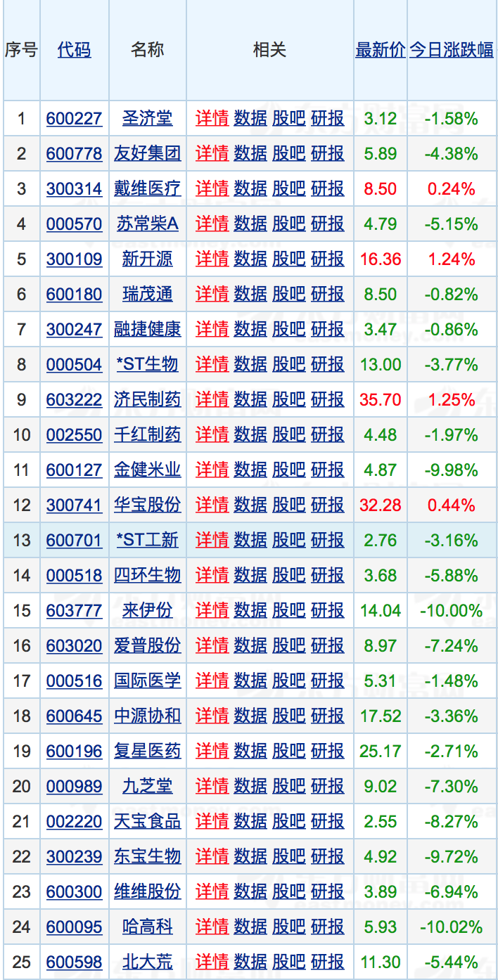Open 哈高科 stock name link

point(147,927)
